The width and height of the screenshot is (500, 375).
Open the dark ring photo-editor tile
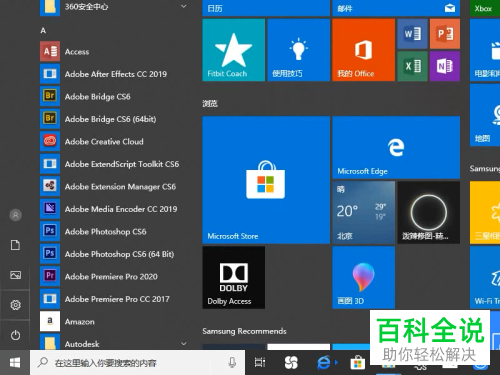click(x=428, y=212)
